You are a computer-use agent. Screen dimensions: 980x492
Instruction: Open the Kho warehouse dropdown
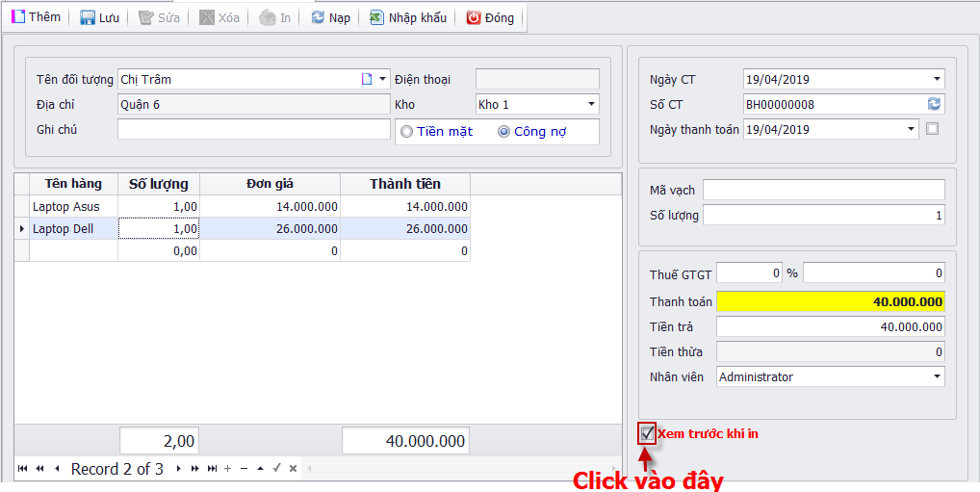click(591, 104)
